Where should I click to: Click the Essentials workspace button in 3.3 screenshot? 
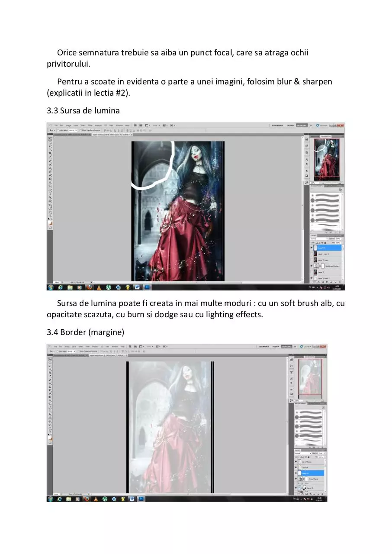(277, 125)
